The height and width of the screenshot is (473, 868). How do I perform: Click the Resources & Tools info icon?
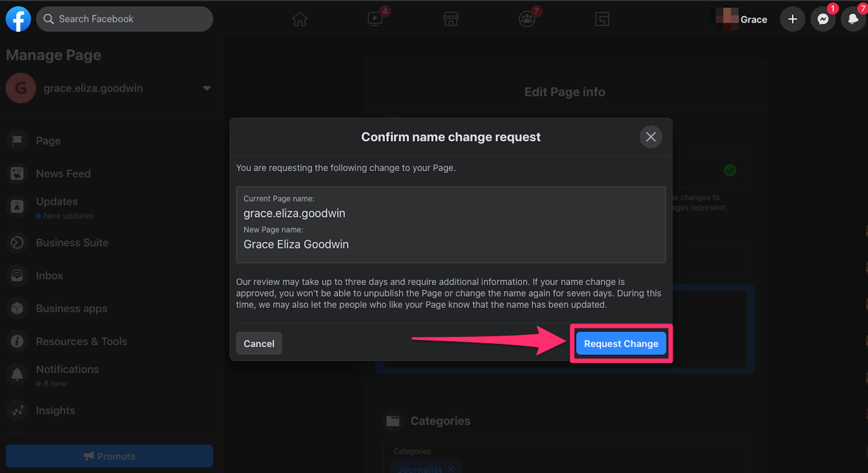pos(17,342)
